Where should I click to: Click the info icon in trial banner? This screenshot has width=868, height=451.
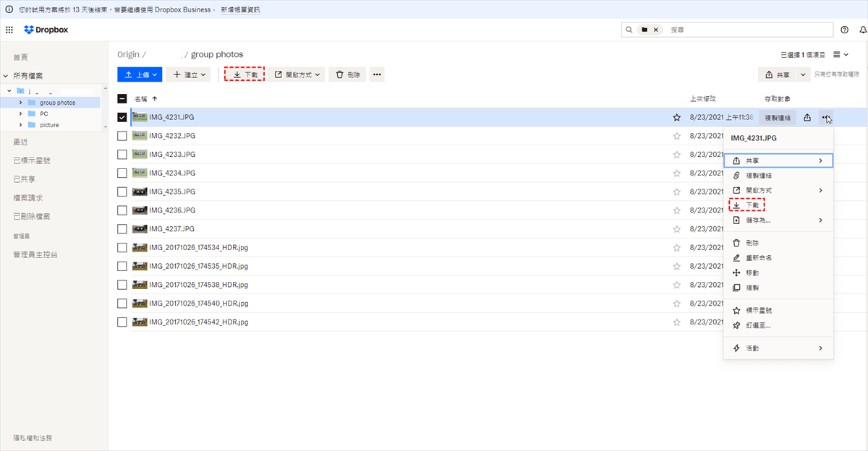pos(9,9)
